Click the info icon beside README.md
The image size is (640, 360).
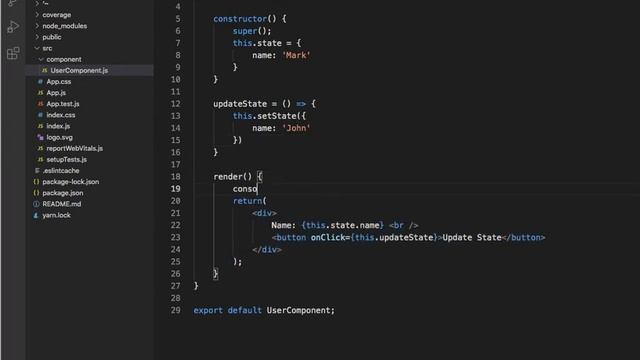click(36, 204)
